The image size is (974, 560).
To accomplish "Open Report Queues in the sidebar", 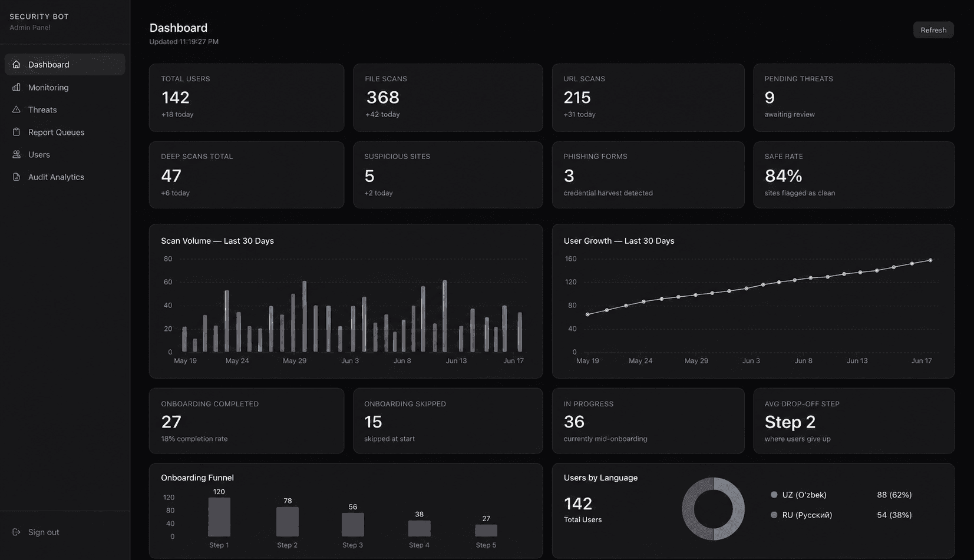I will pos(65,132).
